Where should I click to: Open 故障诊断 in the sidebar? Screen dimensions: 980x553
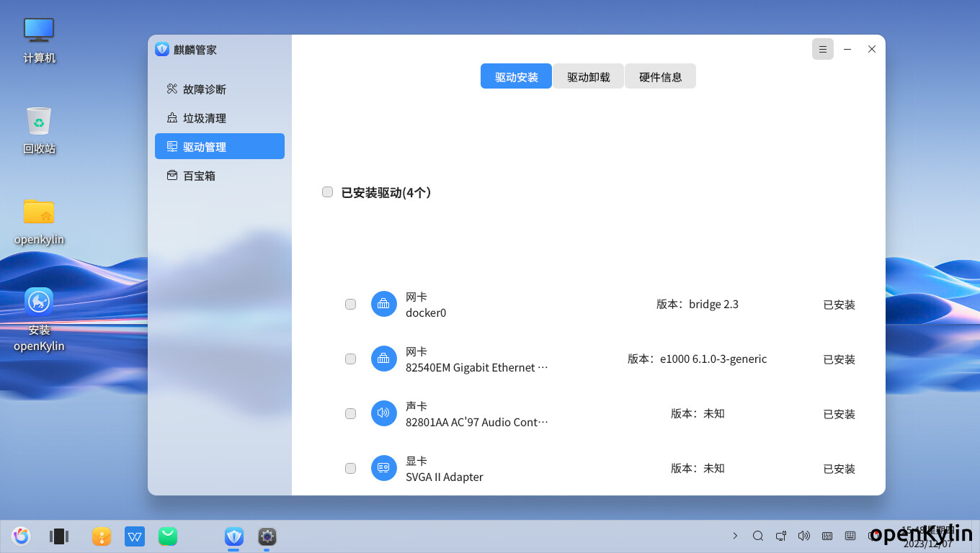(x=205, y=89)
